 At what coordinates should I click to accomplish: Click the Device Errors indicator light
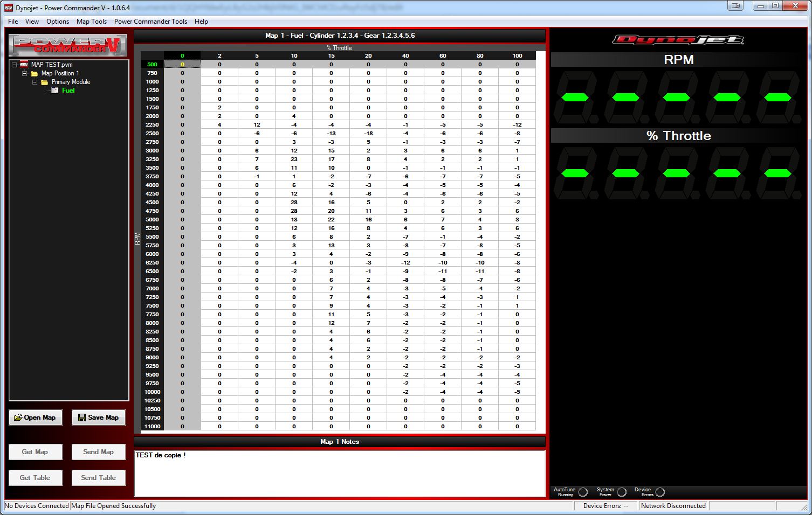pos(660,492)
